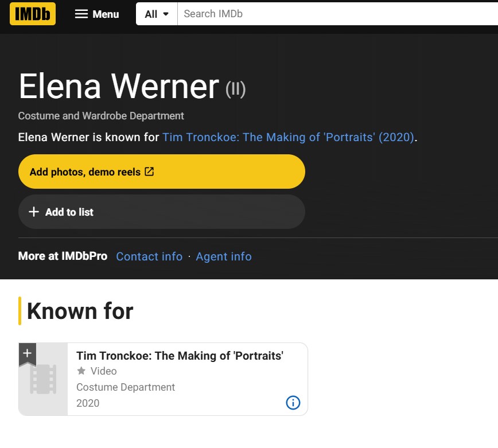Viewport: 498px width, 448px height.
Task: Click the Menu label in header
Action: [x=106, y=14]
